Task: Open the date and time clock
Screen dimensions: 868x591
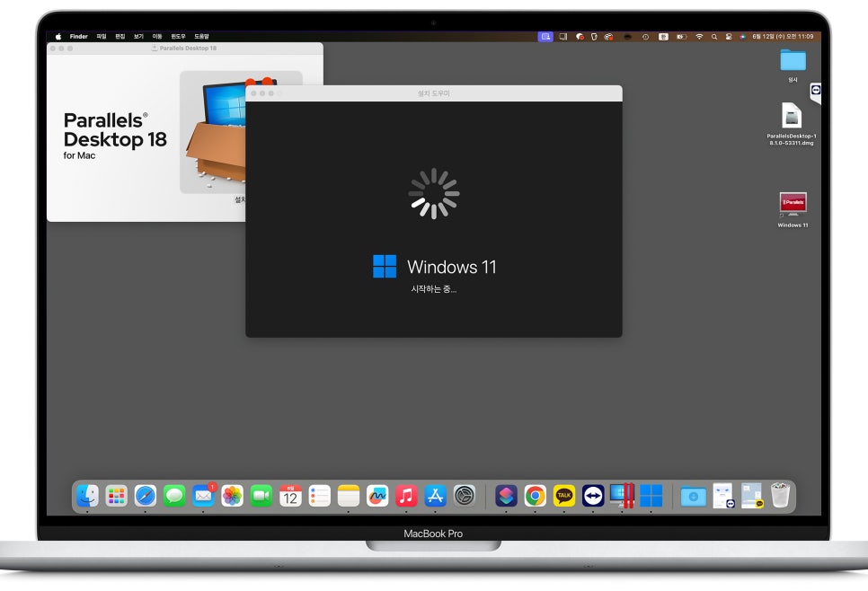Action: point(783,37)
